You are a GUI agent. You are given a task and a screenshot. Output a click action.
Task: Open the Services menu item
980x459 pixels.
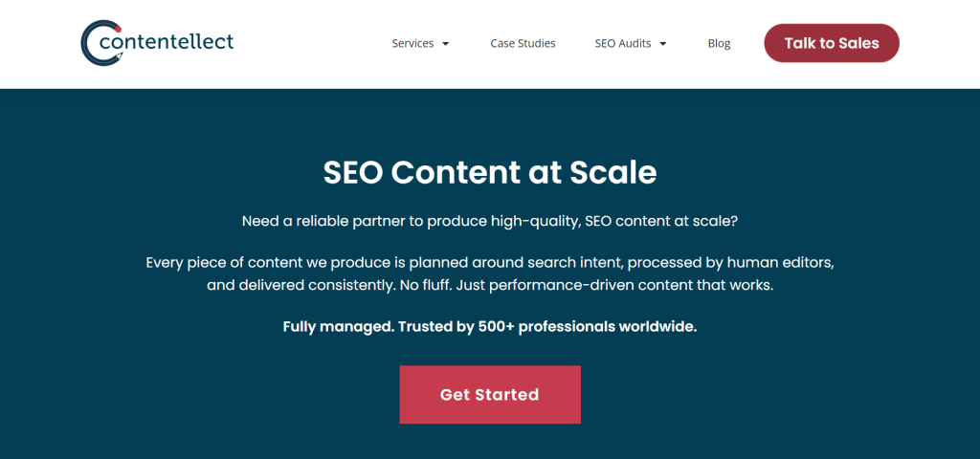point(412,43)
